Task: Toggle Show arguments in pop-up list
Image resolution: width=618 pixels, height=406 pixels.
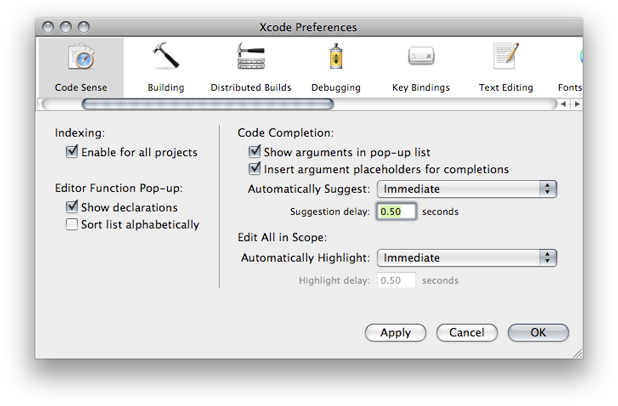Action: pos(254,153)
